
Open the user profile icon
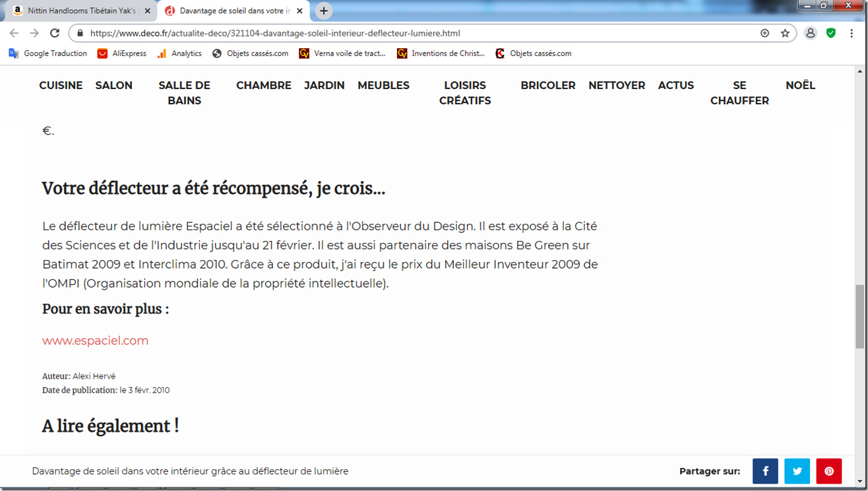click(x=811, y=33)
